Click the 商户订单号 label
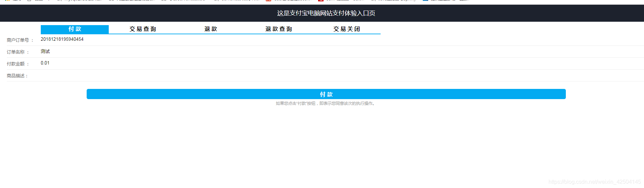This screenshot has height=188, width=644. [20, 40]
